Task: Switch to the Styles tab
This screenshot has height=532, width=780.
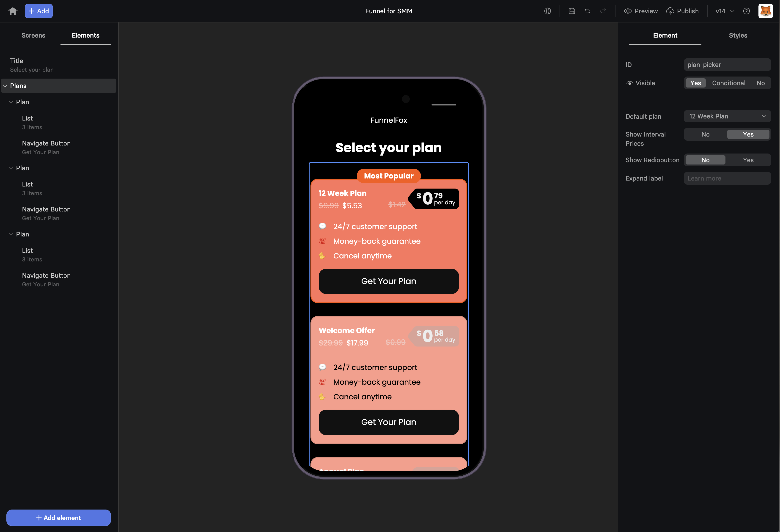Action: pos(738,35)
